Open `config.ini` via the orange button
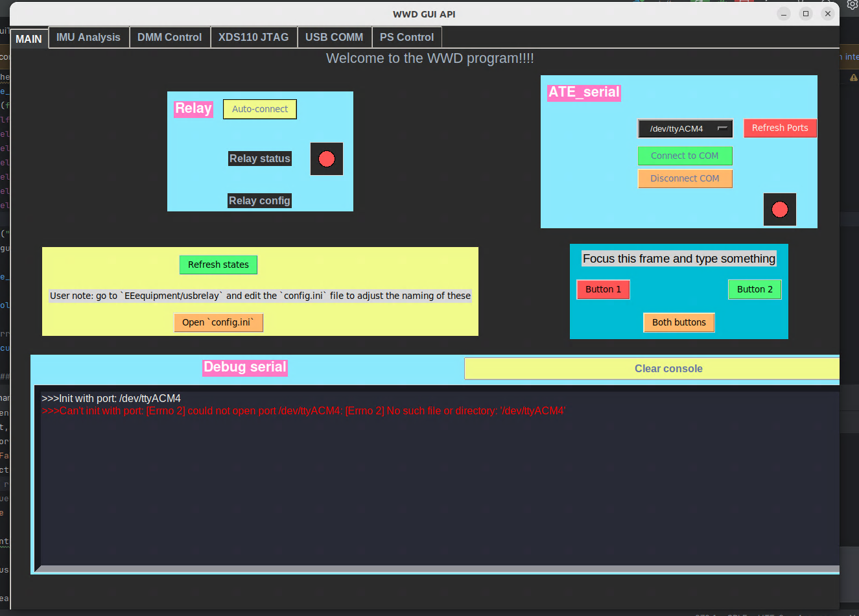 click(x=218, y=323)
